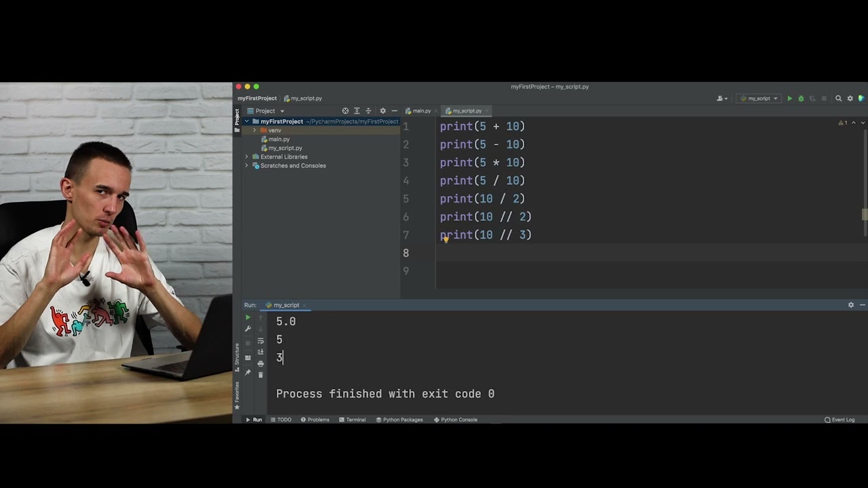Click the wrench icon in Run panel
The height and width of the screenshot is (488, 868).
click(248, 329)
